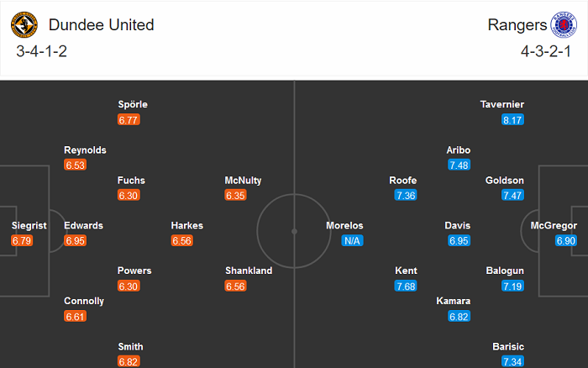
Task: Click player name Shankland
Action: (x=249, y=271)
